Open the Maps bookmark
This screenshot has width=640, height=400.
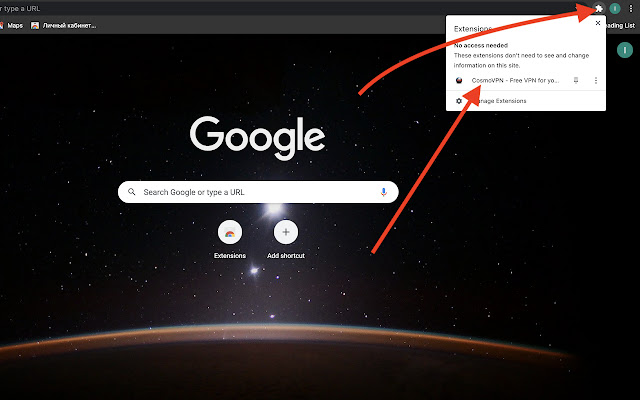tap(11, 25)
